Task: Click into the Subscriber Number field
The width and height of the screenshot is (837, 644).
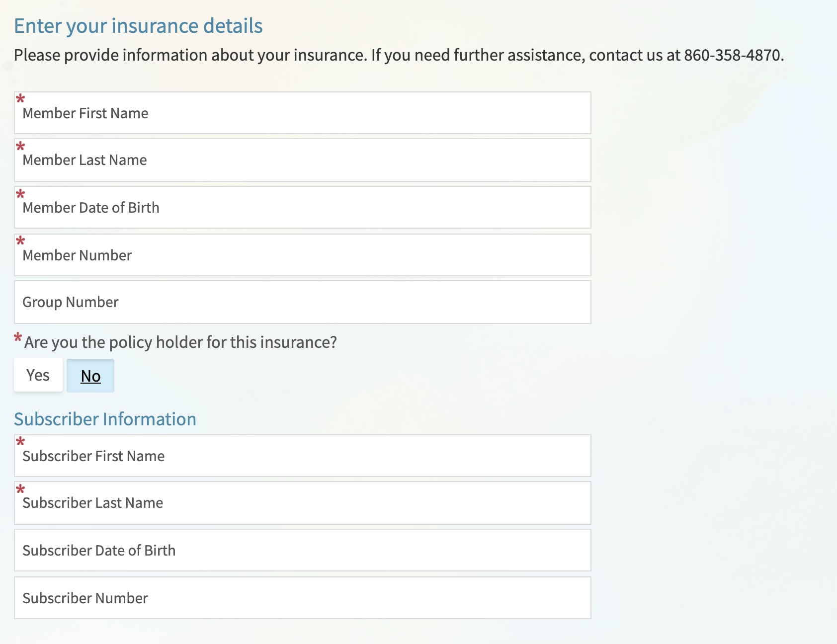Action: coord(302,598)
